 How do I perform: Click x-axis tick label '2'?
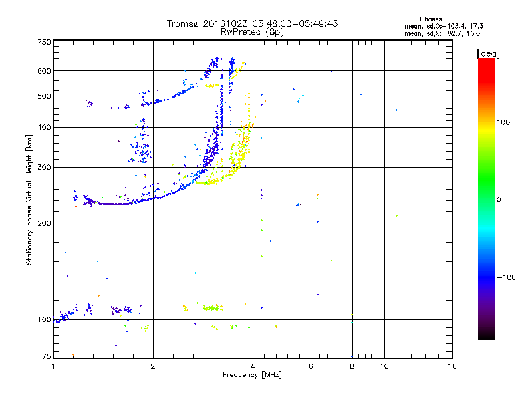pyautogui.click(x=153, y=366)
